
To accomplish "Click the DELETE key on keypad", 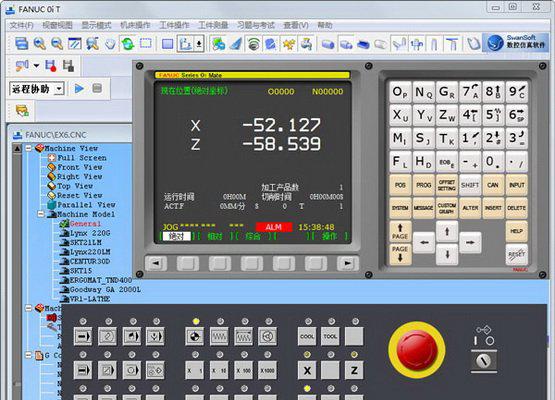I will point(516,208).
